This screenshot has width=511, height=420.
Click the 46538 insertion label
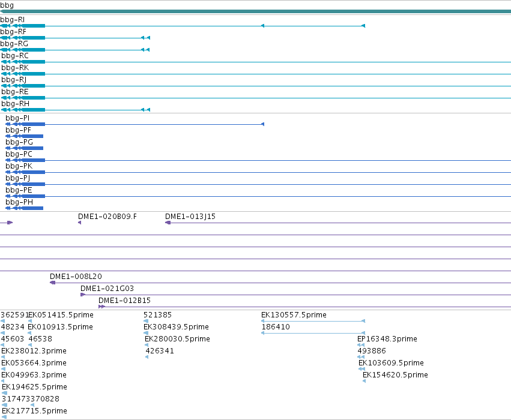click(40, 339)
